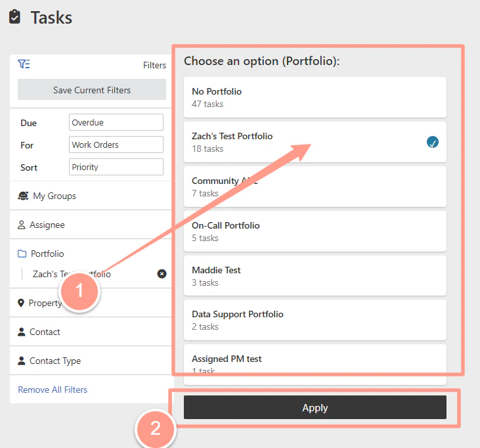Image resolution: width=480 pixels, height=448 pixels.
Task: Click the 'Choose an option (Portfolio):' heading
Action: pos(262,61)
